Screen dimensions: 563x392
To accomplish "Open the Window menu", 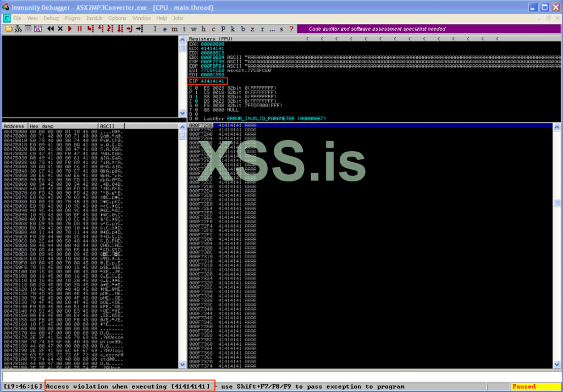I will tap(141, 18).
